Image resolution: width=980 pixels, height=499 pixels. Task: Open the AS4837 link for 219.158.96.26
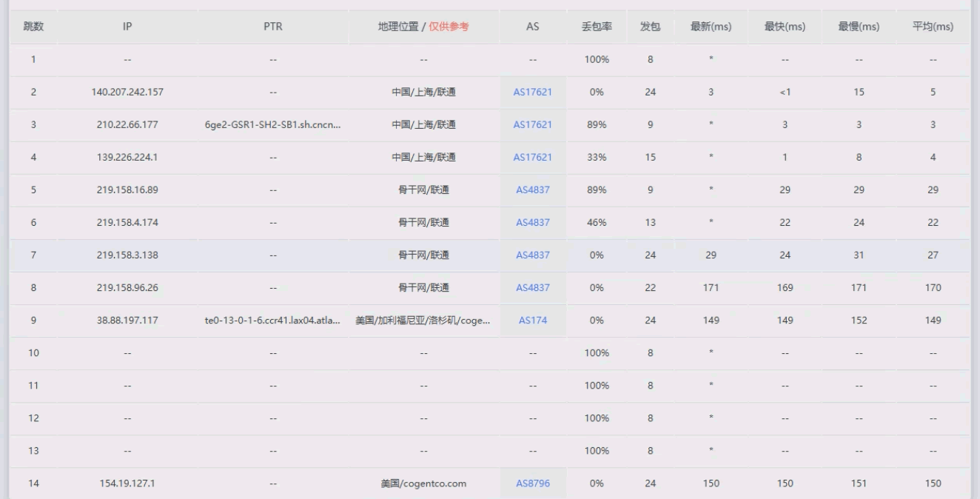532,288
